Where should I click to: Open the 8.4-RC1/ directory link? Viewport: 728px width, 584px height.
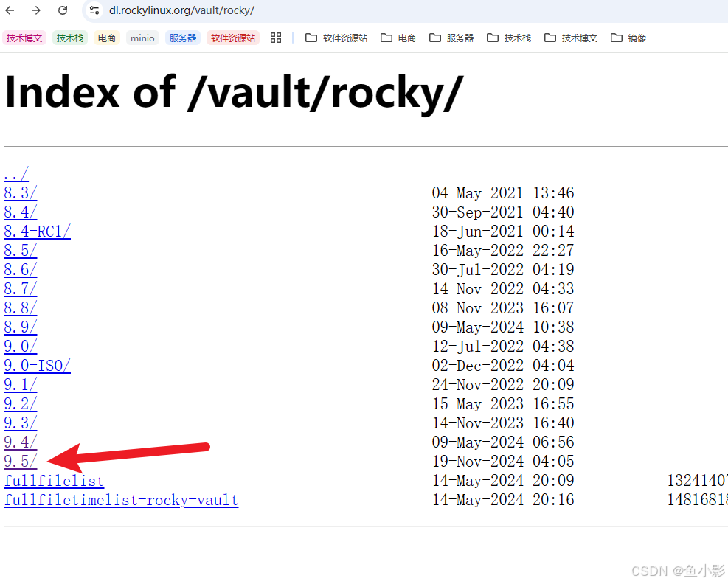tap(37, 232)
